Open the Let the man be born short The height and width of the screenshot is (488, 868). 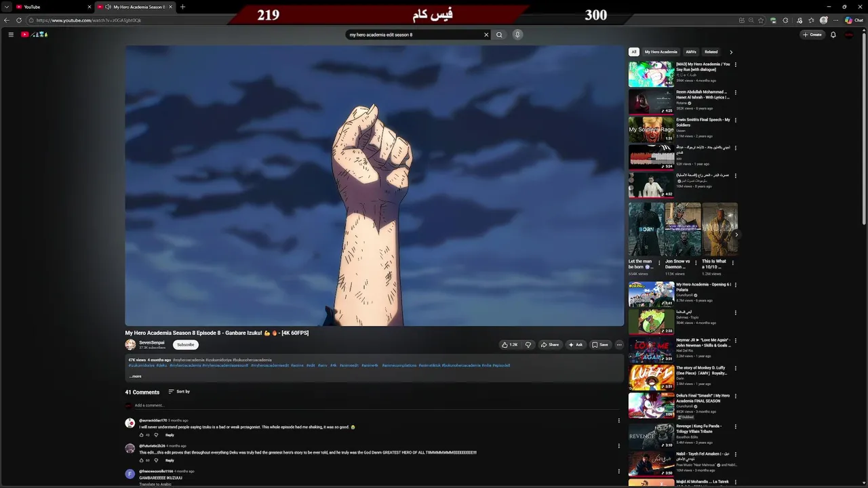(x=646, y=229)
